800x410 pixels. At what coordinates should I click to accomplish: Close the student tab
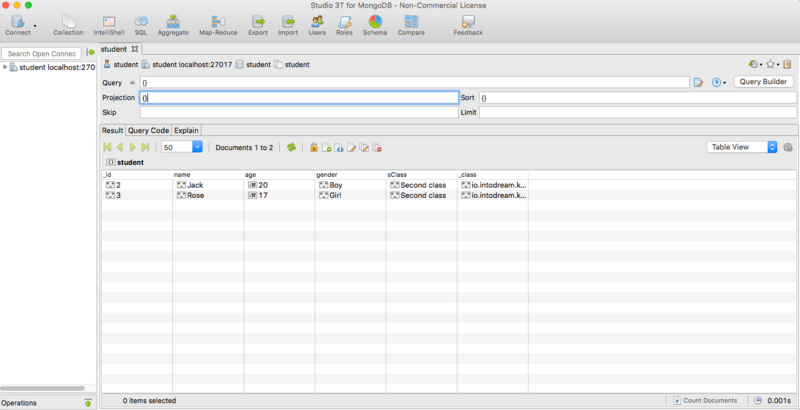pos(136,48)
